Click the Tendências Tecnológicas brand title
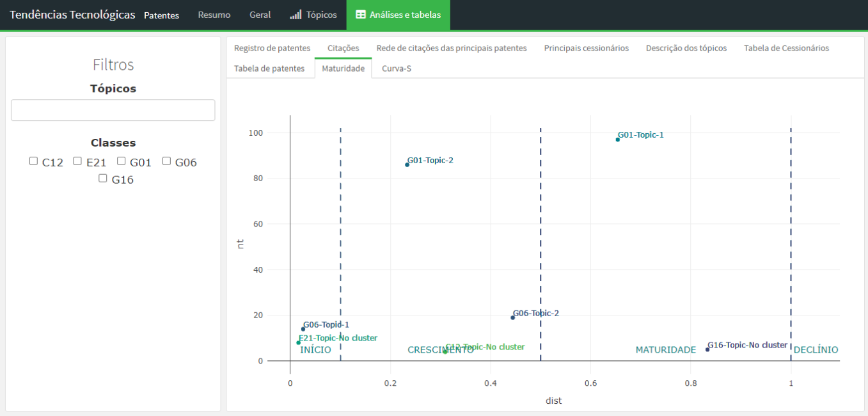 pyautogui.click(x=72, y=15)
